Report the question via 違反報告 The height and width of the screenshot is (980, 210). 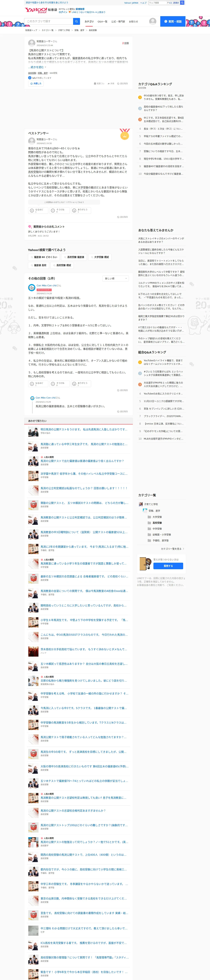122,83
